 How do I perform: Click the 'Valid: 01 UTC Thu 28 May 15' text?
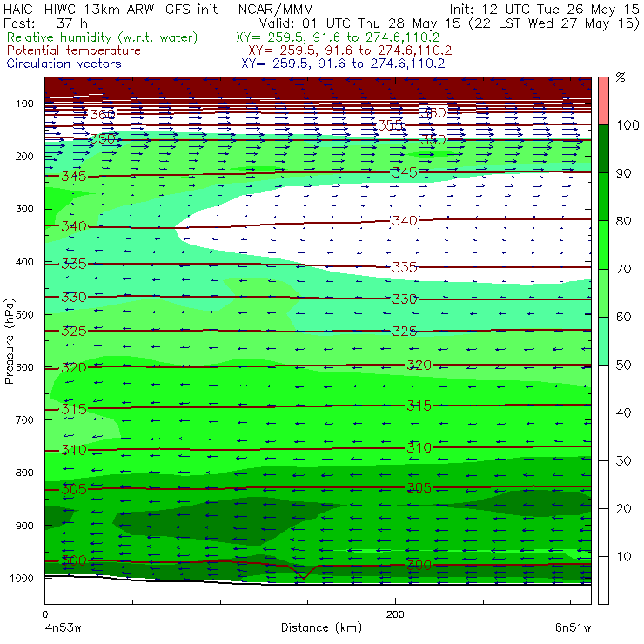click(x=359, y=23)
